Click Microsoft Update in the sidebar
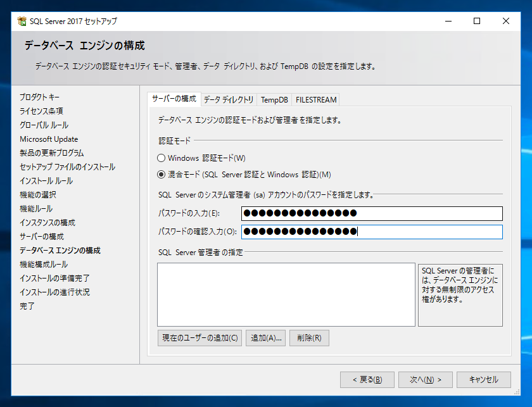This screenshot has height=407, width=532. (x=49, y=139)
